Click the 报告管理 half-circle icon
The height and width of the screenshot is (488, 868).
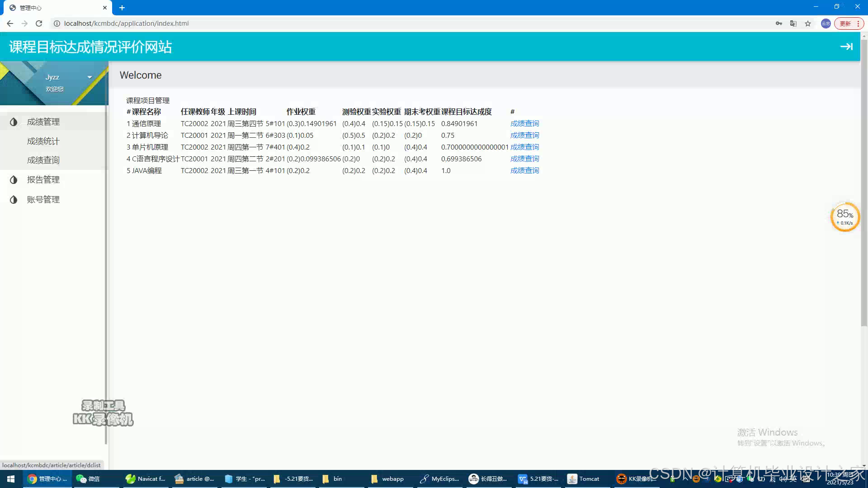click(x=14, y=180)
